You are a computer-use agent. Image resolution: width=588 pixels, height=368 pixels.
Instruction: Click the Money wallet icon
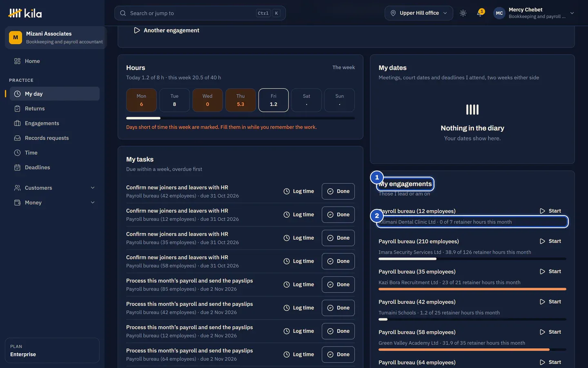tap(17, 202)
